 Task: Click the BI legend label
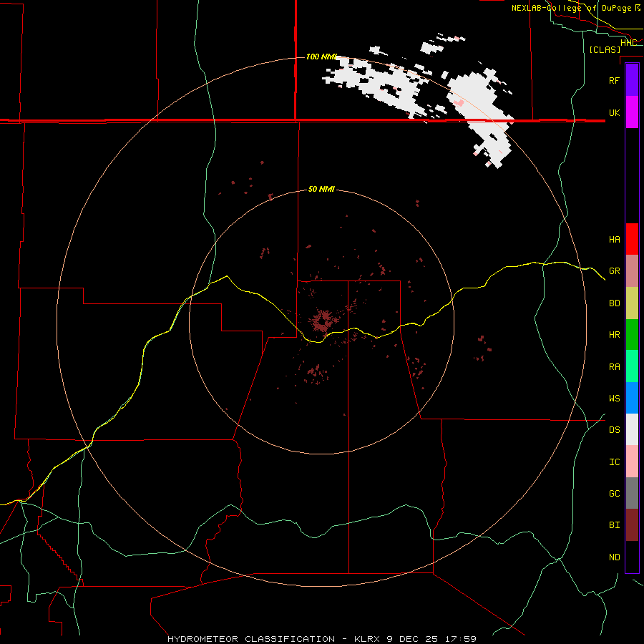click(x=615, y=525)
